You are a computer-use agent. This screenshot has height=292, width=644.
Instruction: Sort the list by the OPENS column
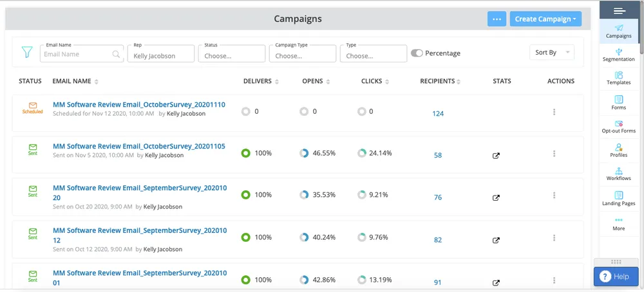tap(316, 82)
